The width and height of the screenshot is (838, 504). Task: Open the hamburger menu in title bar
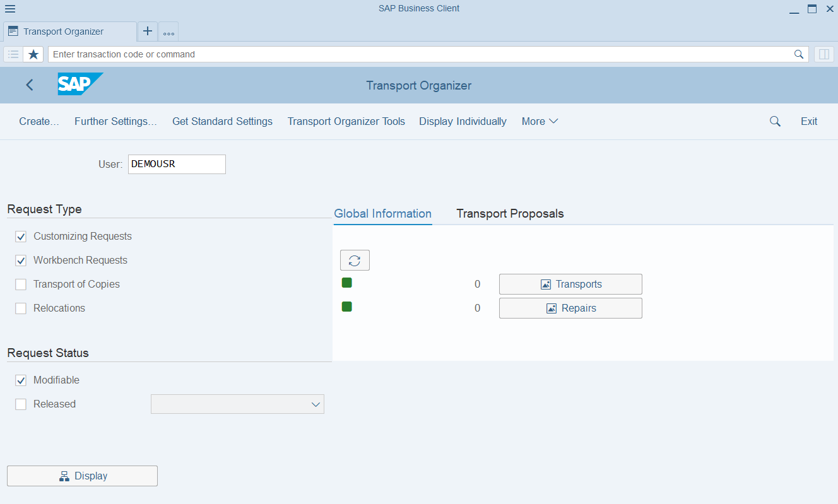click(10, 9)
